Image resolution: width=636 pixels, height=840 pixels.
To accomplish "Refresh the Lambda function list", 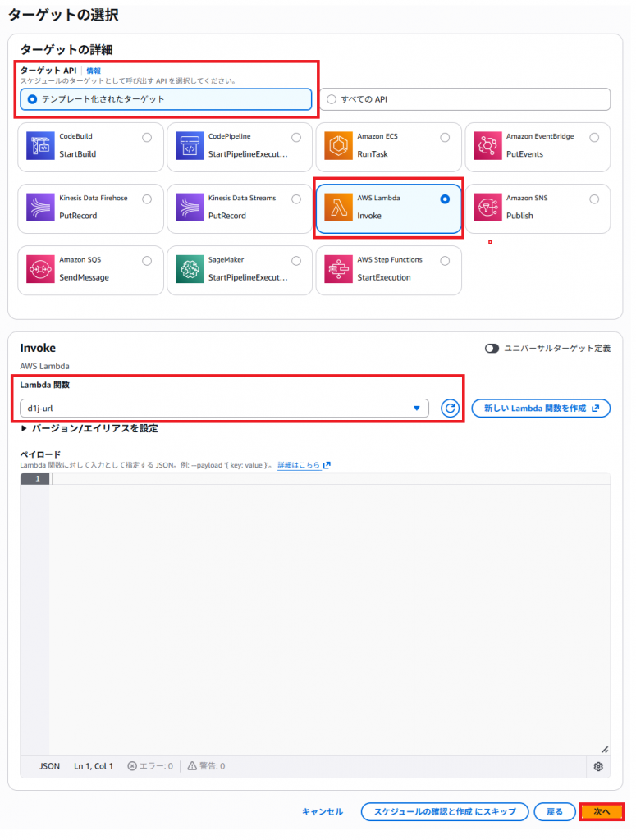I will [450, 409].
